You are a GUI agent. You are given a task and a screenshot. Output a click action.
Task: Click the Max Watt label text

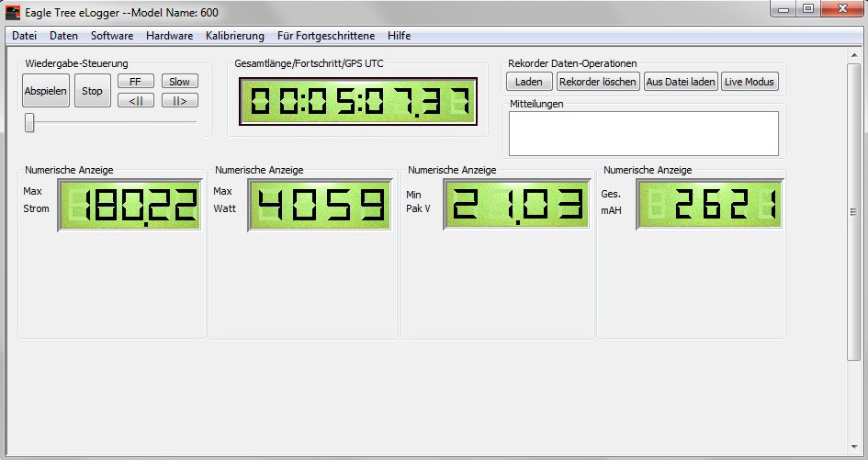tap(225, 200)
